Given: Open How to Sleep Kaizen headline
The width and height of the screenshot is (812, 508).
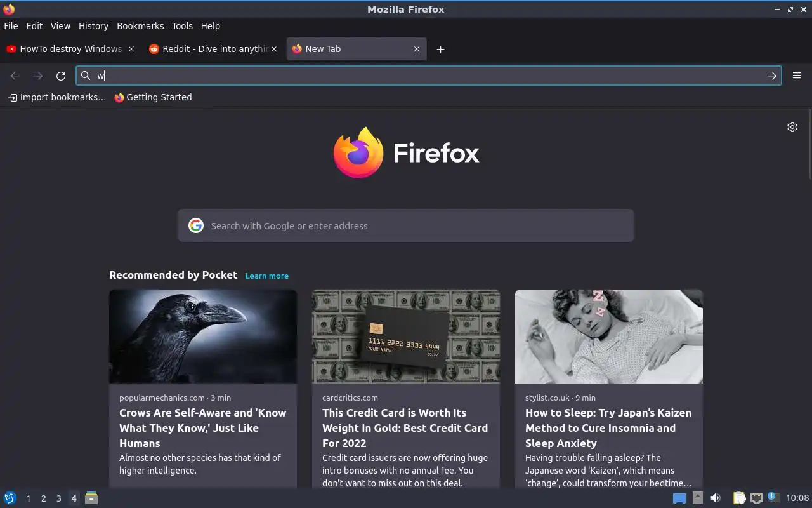Looking at the screenshot, I should click(x=608, y=428).
